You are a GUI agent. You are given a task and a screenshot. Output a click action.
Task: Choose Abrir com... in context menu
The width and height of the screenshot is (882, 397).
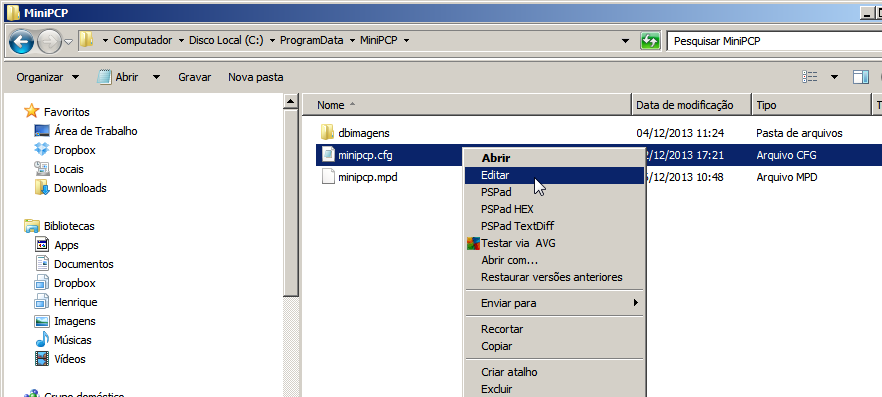(x=554, y=260)
